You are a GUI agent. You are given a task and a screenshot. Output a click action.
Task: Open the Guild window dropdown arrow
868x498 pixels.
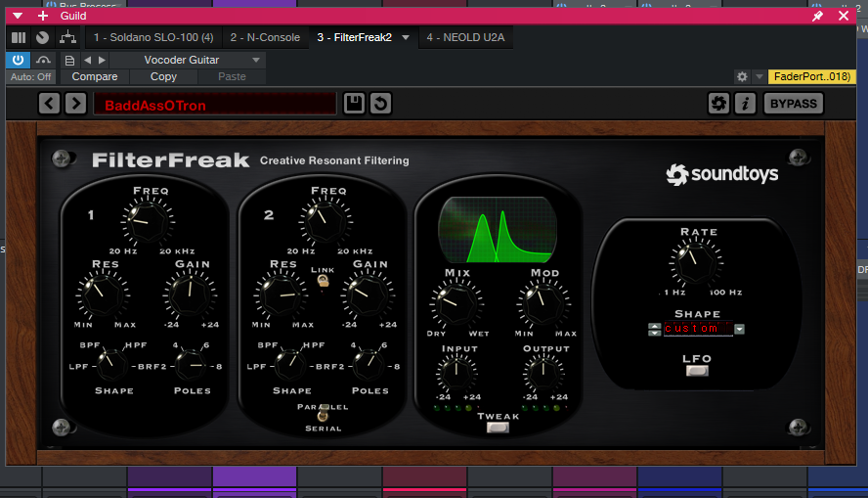point(18,16)
